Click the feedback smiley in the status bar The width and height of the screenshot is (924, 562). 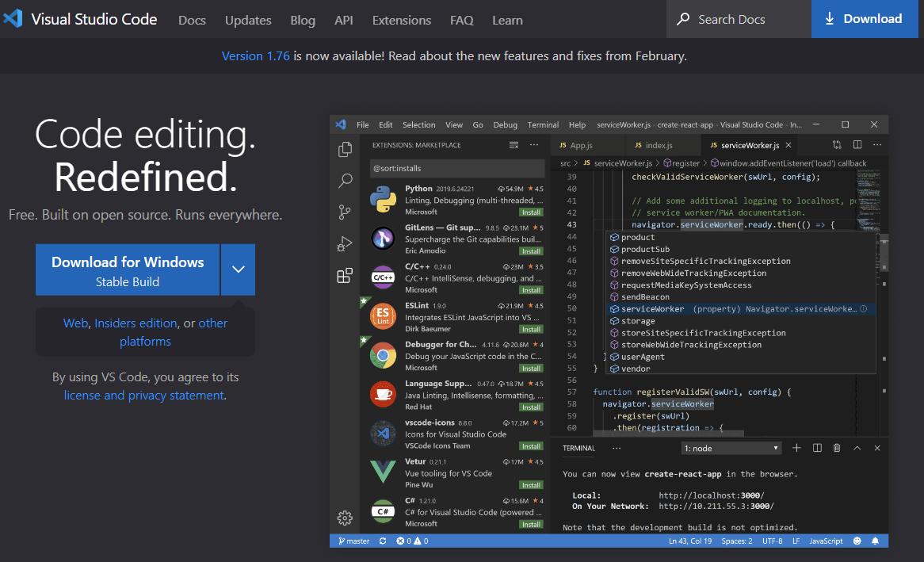point(856,540)
